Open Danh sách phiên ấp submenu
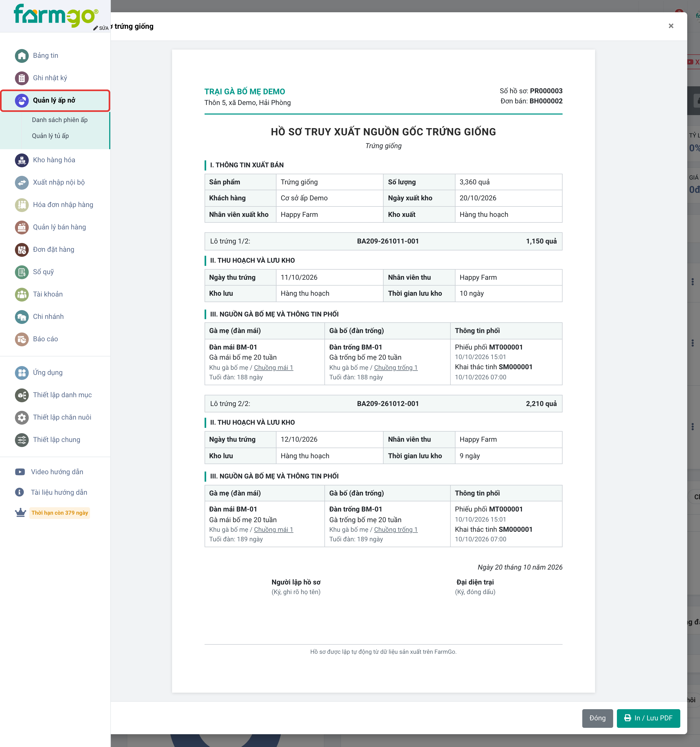The width and height of the screenshot is (700, 747). pyautogui.click(x=60, y=120)
